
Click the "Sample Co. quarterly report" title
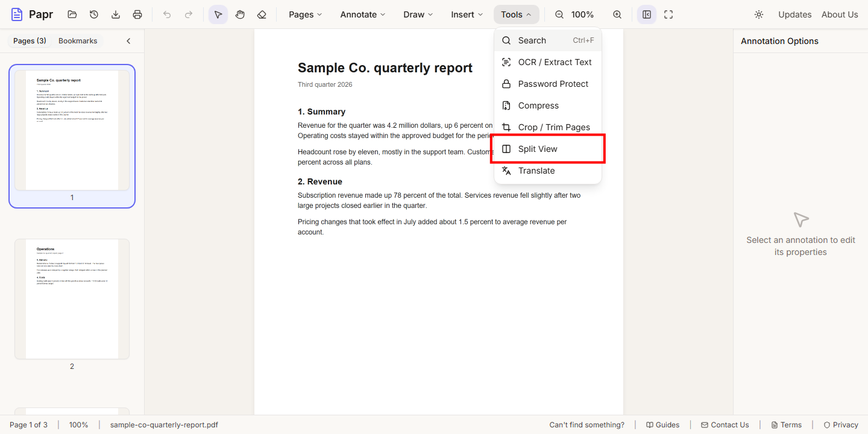385,68
